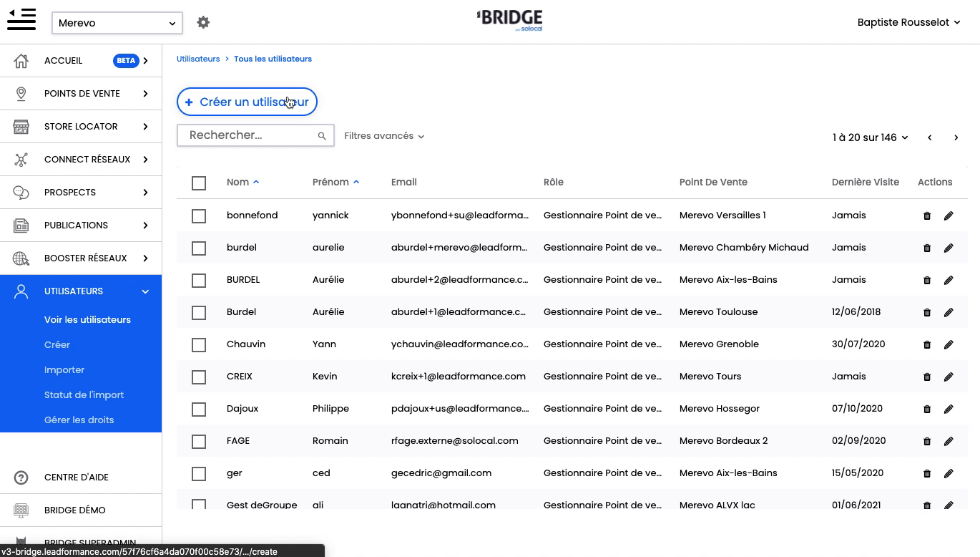Click email ychauvin@leadformance.co...
This screenshot has width=980, height=557.
click(460, 344)
